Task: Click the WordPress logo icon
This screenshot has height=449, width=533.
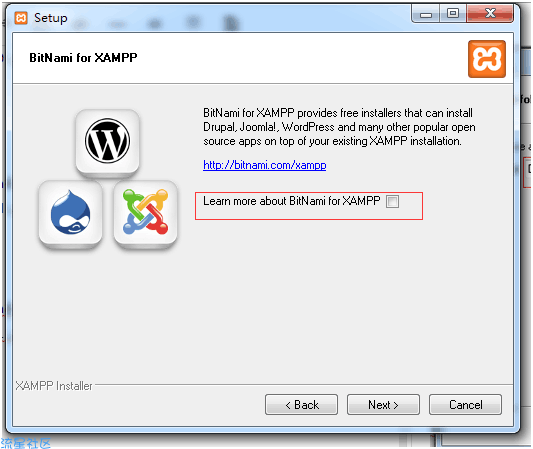Action: coord(107,140)
